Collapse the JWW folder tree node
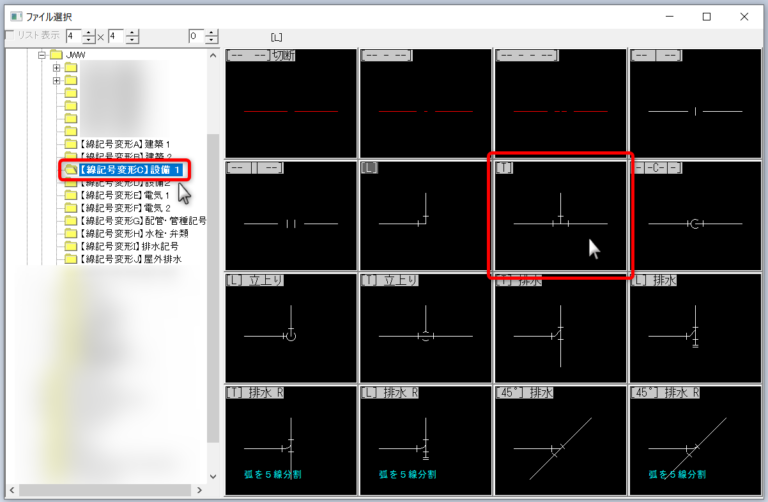Image resolution: width=768 pixels, height=502 pixels. pyautogui.click(x=42, y=55)
